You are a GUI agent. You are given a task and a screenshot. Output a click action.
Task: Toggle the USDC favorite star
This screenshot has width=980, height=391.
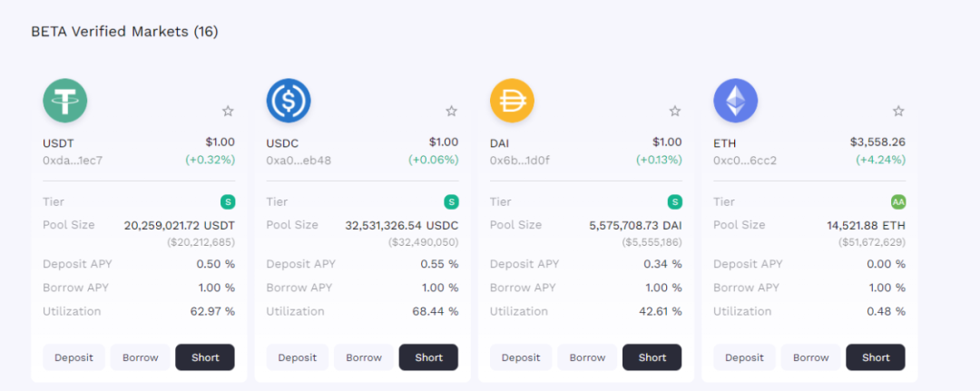click(x=451, y=111)
